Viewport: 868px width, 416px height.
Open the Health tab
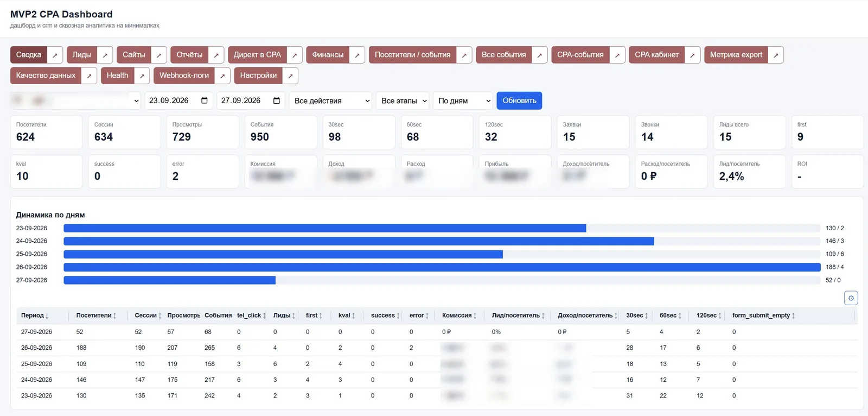117,75
